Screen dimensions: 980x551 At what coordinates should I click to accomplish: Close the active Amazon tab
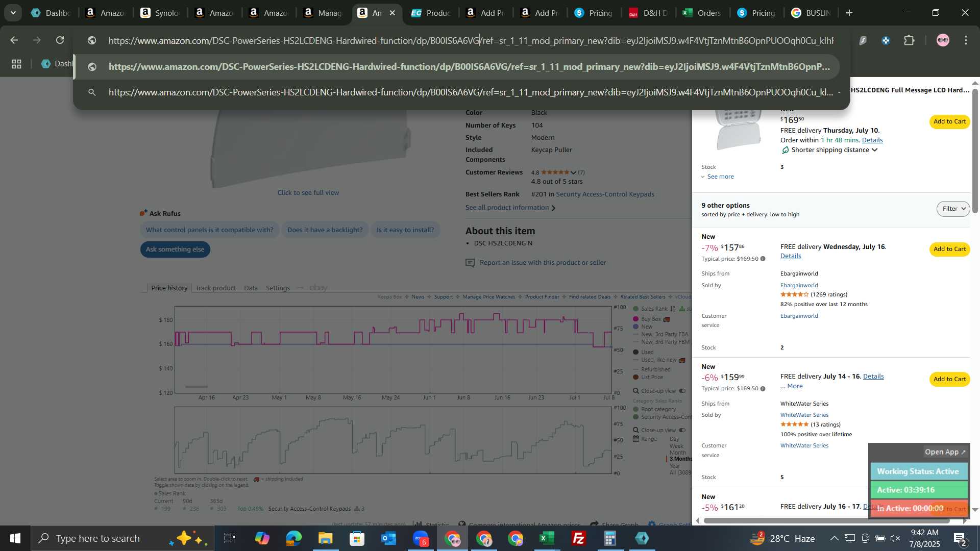(x=392, y=13)
